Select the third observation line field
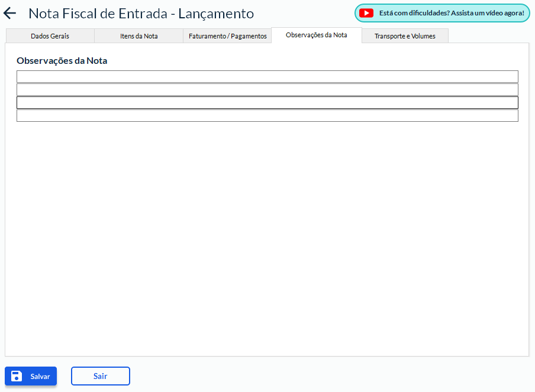 point(267,102)
